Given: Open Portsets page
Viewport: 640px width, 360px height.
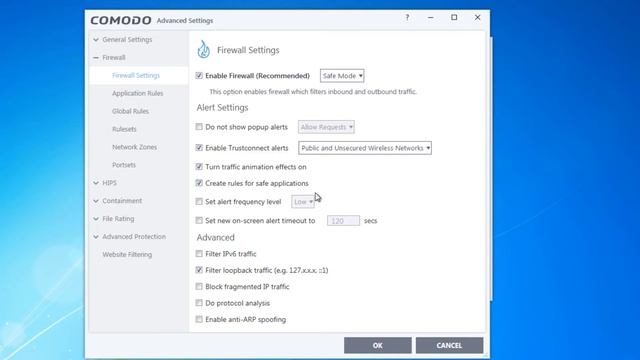Looking at the screenshot, I should [124, 165].
